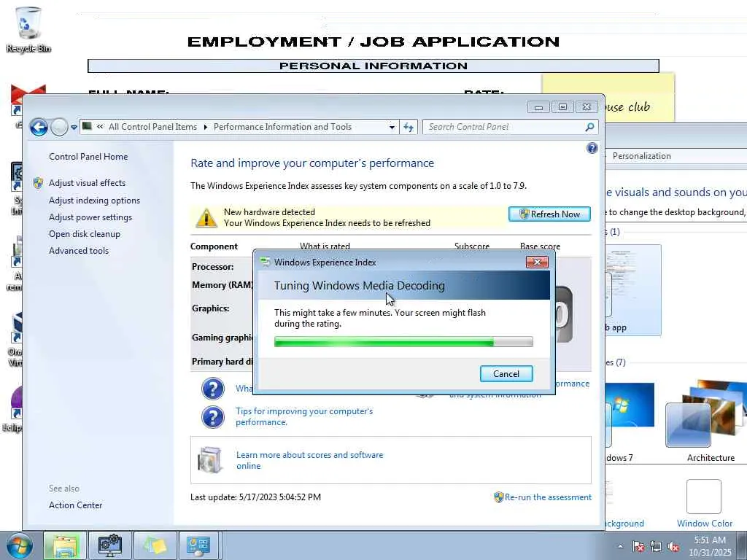Click the Control Panel address bar icon
Screen dimensions: 747x560
(x=87, y=126)
